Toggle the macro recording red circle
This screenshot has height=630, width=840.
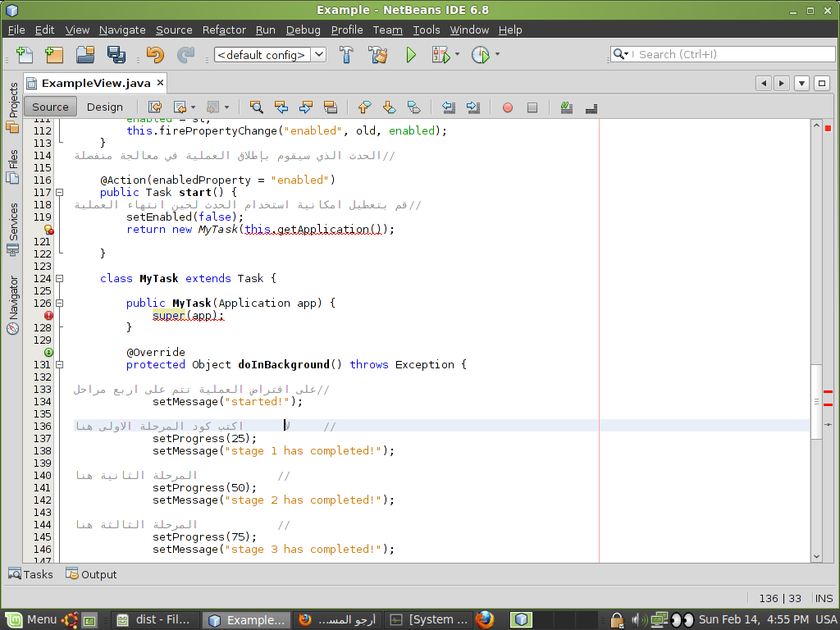click(507, 107)
